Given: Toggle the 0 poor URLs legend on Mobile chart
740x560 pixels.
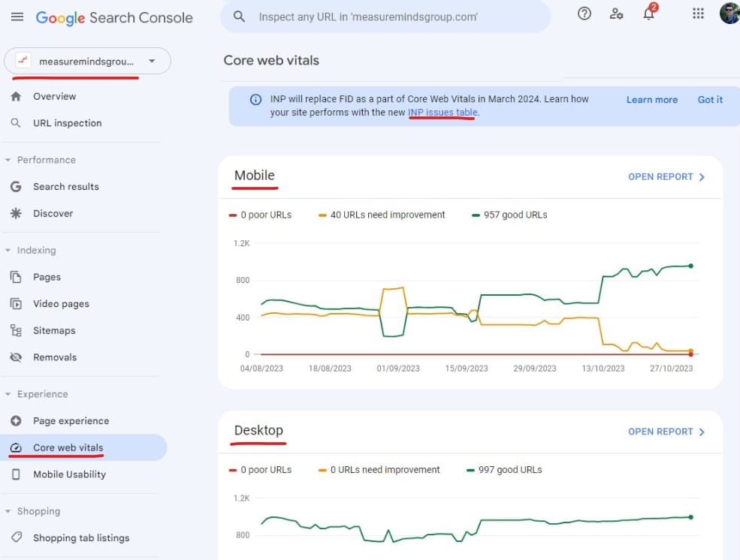Looking at the screenshot, I should coord(260,215).
